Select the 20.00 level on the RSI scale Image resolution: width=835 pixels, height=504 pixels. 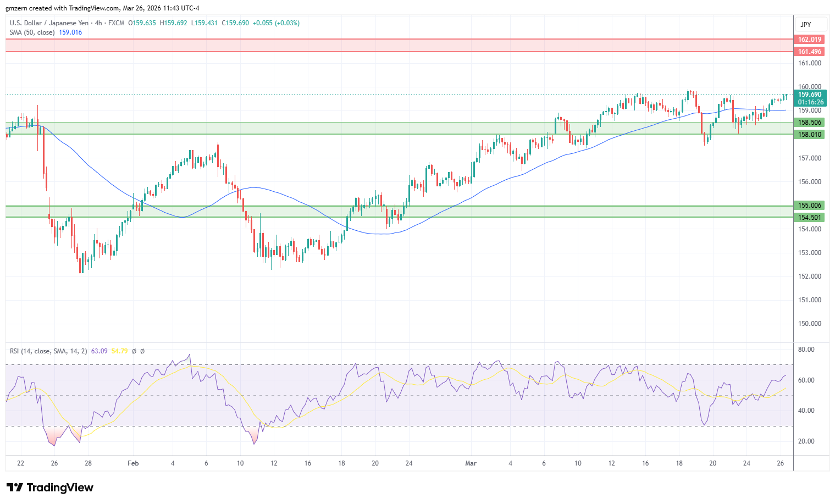(806, 441)
